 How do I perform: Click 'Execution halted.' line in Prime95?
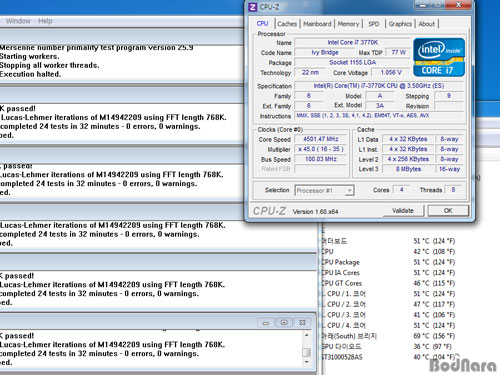pyautogui.click(x=30, y=74)
